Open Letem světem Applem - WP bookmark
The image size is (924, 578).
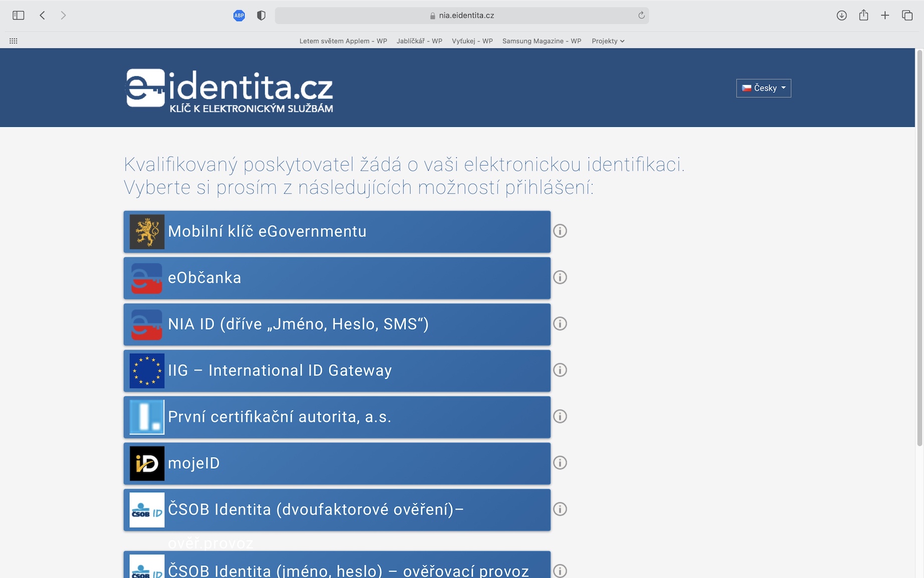tap(343, 41)
